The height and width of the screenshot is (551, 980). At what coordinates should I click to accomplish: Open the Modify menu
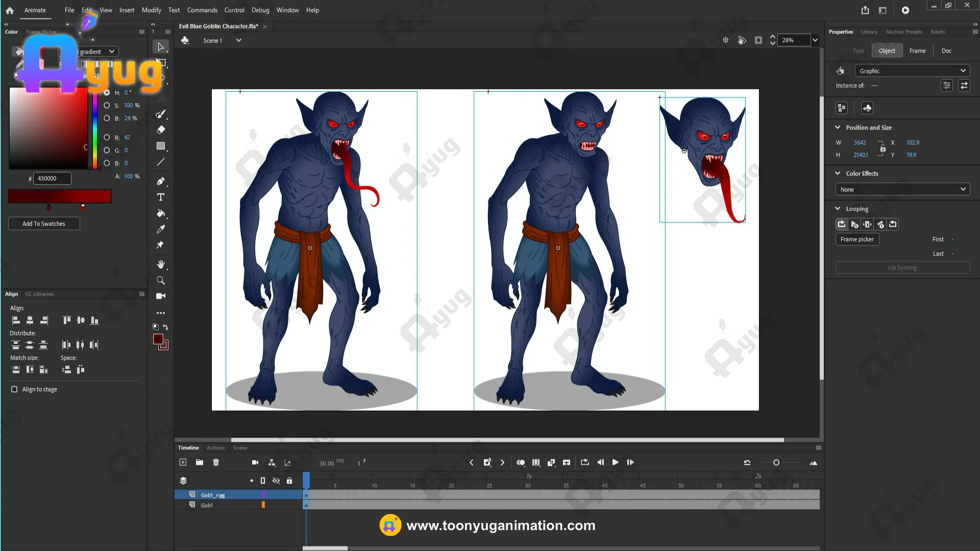(x=151, y=10)
